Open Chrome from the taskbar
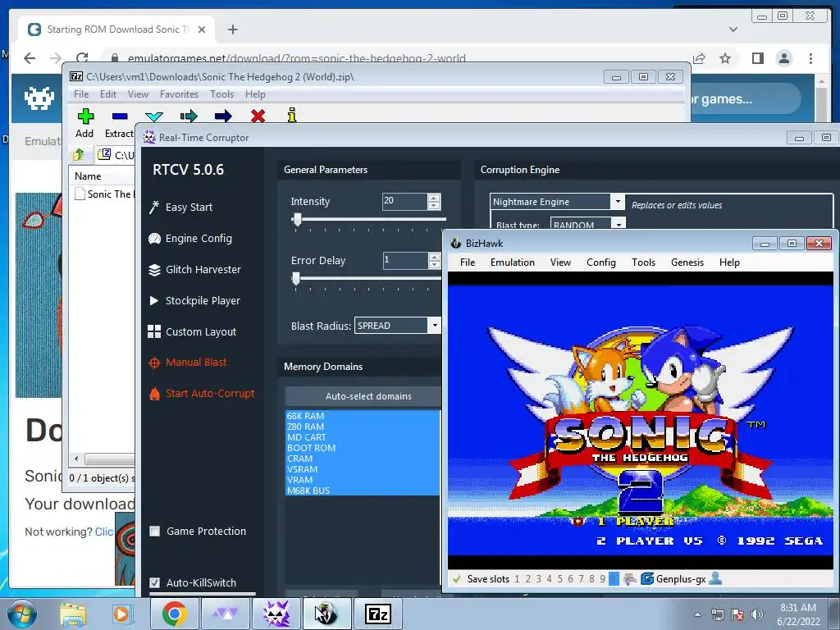Viewport: 840px width, 630px height. [175, 614]
